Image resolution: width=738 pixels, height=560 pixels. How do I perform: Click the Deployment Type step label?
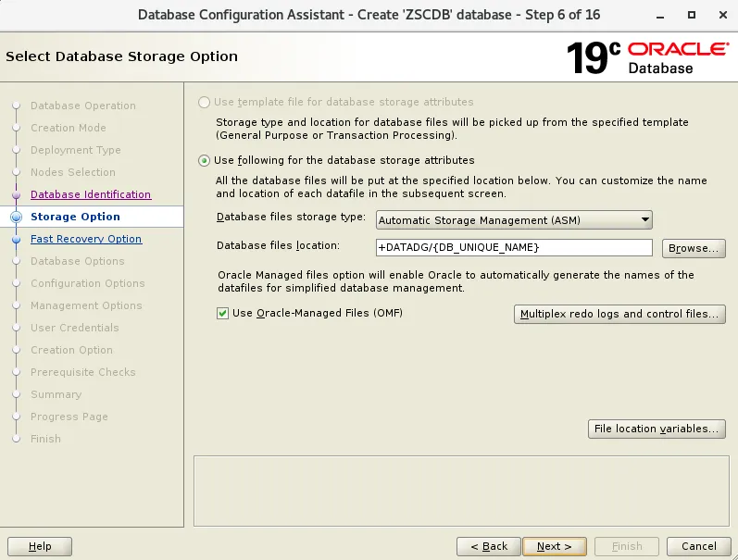click(76, 150)
